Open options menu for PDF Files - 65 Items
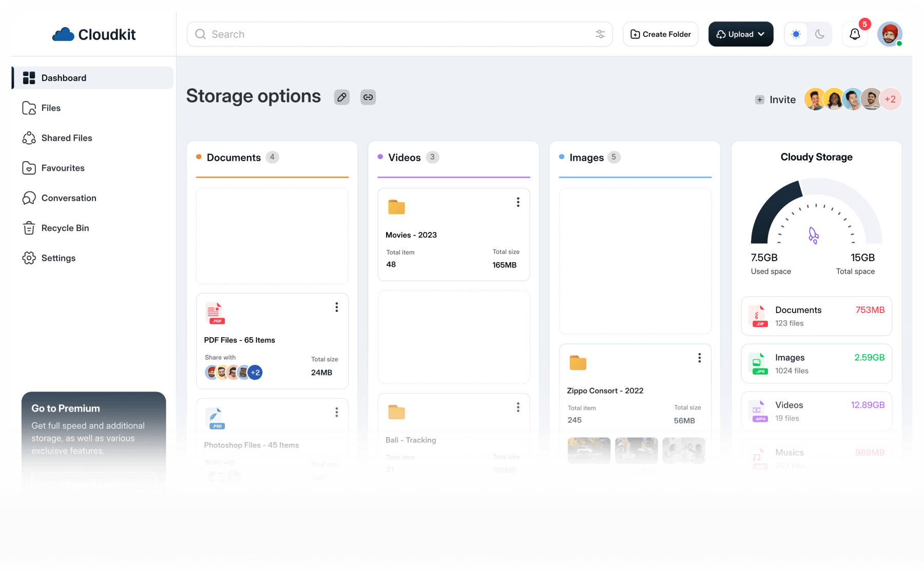The height and width of the screenshot is (585, 924). pyautogui.click(x=337, y=307)
